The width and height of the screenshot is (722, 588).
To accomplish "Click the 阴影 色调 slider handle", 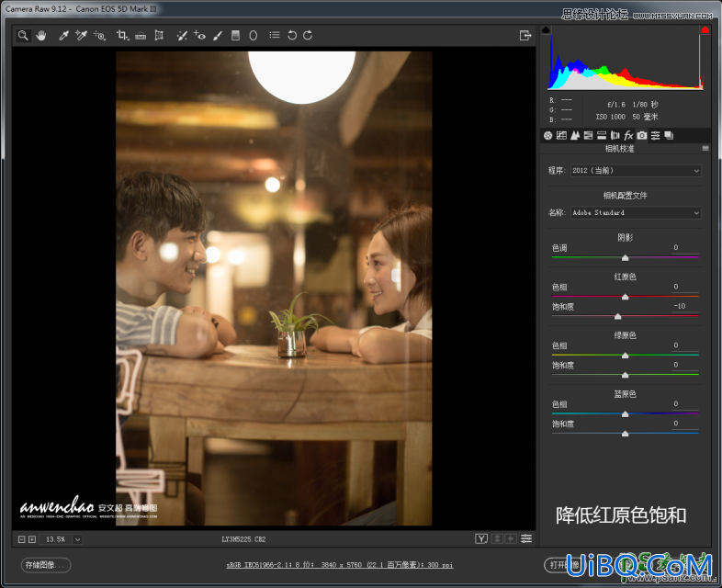I will pos(626,258).
